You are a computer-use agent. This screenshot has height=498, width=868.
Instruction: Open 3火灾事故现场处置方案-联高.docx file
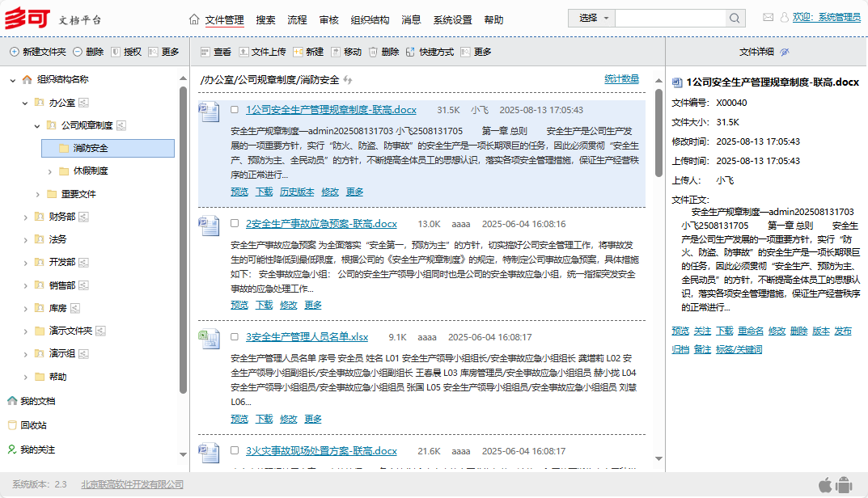(321, 451)
